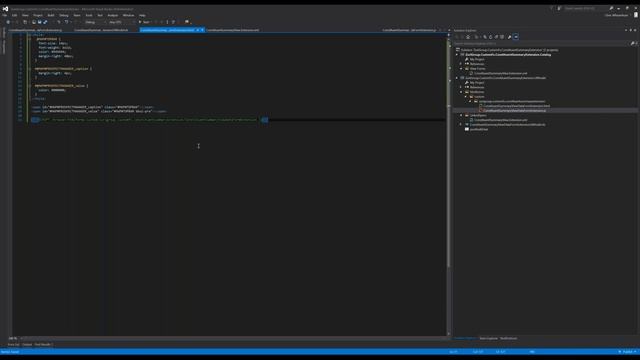Open the Debug solution configuration dropdown
The height and width of the screenshot is (360, 640).
point(95,22)
